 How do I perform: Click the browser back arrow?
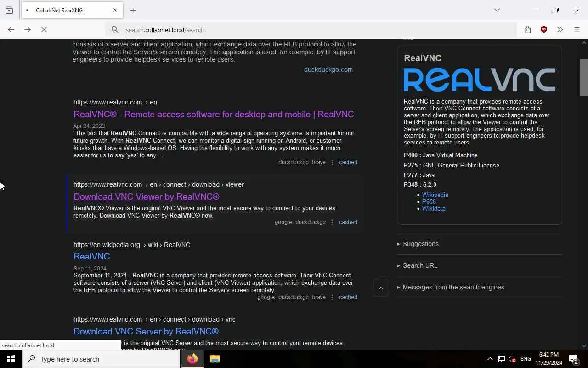pyautogui.click(x=11, y=29)
